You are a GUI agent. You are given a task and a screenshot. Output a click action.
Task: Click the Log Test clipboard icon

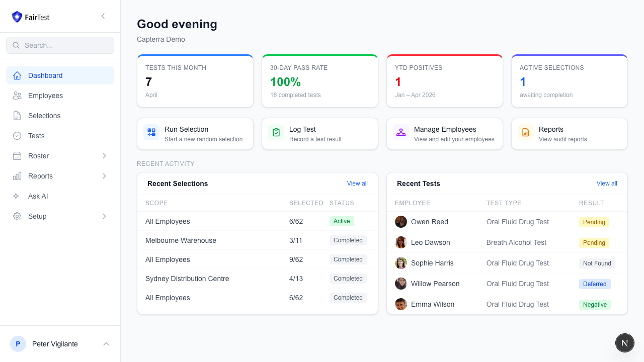276,132
